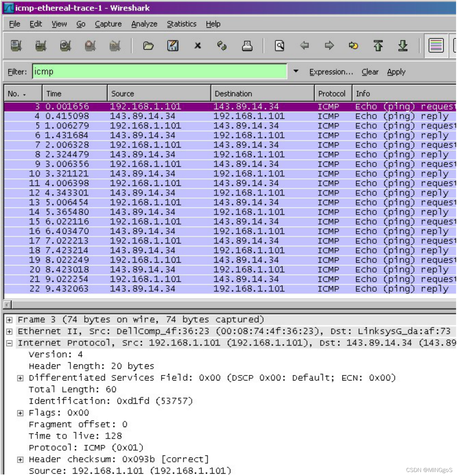457x476 pixels.
Task: Sort by the Source column header
Action: pyautogui.click(x=159, y=94)
